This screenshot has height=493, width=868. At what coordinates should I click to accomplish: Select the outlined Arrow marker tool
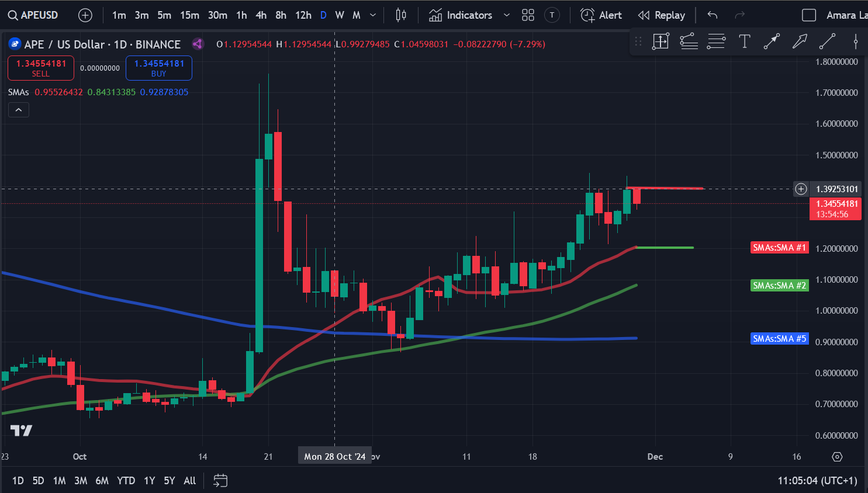pyautogui.click(x=800, y=41)
